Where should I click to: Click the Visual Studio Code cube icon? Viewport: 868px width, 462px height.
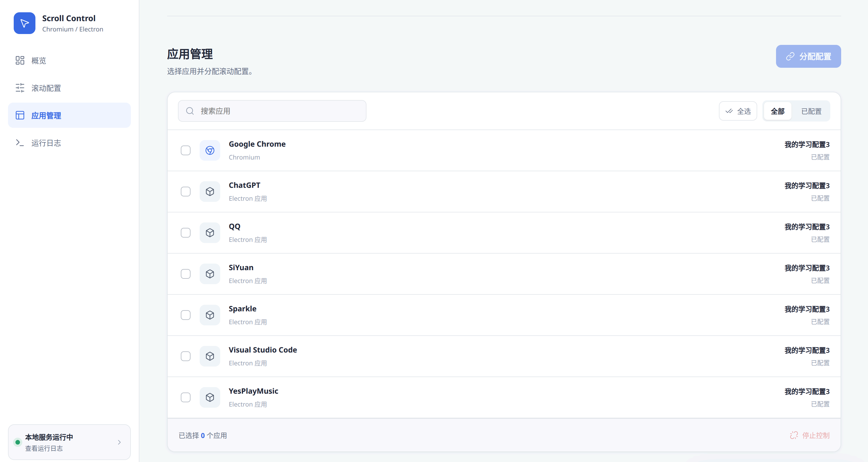(210, 356)
